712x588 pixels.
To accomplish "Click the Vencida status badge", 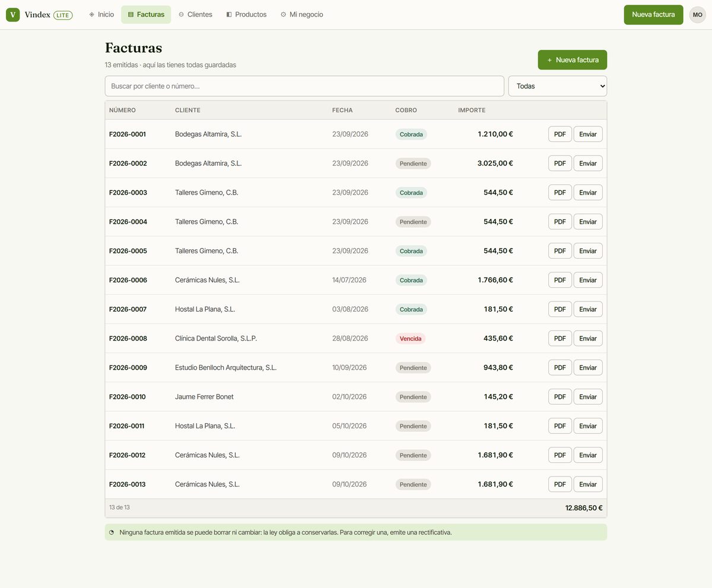I will 411,339.
